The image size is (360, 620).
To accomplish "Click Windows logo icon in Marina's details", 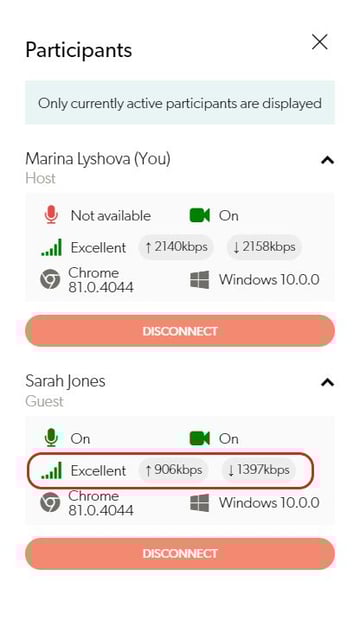I will click(x=199, y=280).
